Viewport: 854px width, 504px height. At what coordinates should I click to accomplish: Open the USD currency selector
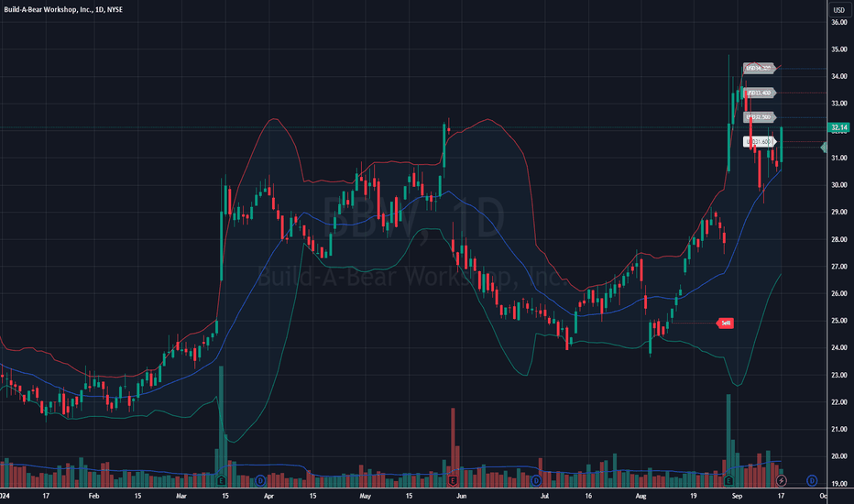(x=838, y=10)
